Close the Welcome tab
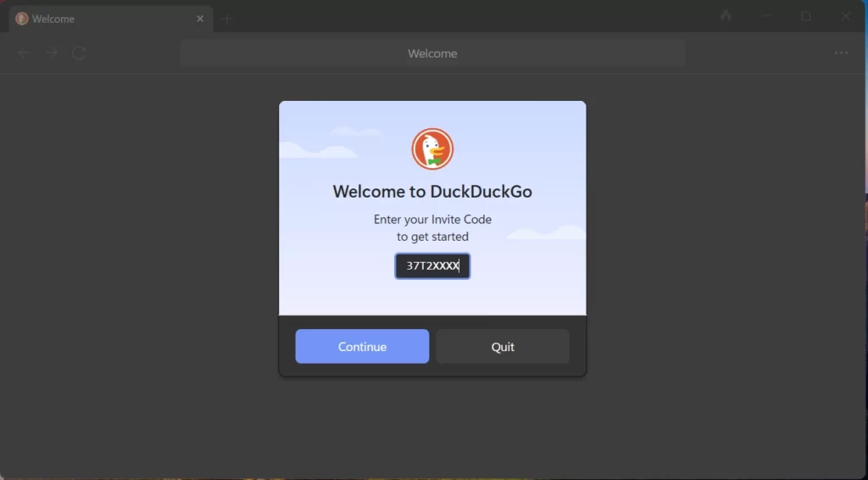868x480 pixels. pyautogui.click(x=200, y=19)
